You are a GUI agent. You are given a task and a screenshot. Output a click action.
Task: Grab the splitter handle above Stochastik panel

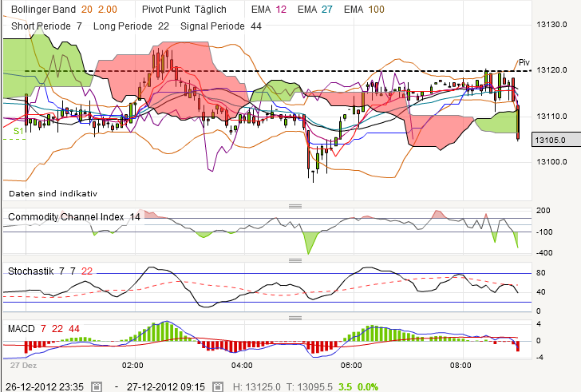295,260
